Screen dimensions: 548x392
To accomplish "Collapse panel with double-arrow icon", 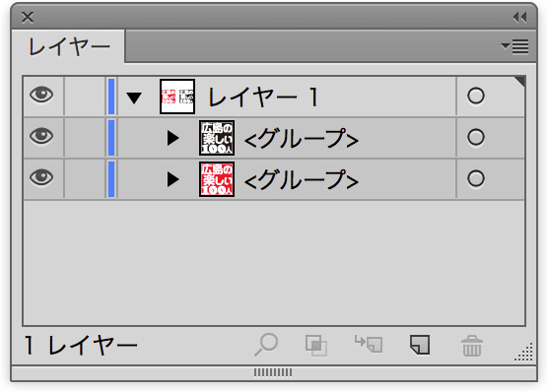I will [x=520, y=17].
